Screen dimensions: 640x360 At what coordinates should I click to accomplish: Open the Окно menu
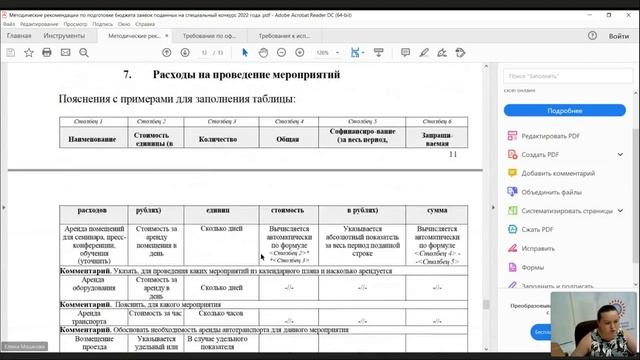tap(124, 24)
